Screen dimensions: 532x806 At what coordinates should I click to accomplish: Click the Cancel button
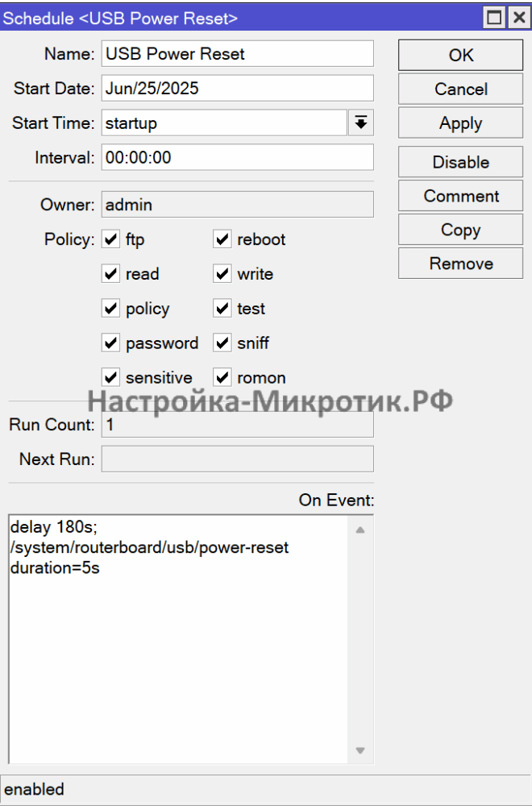[460, 89]
